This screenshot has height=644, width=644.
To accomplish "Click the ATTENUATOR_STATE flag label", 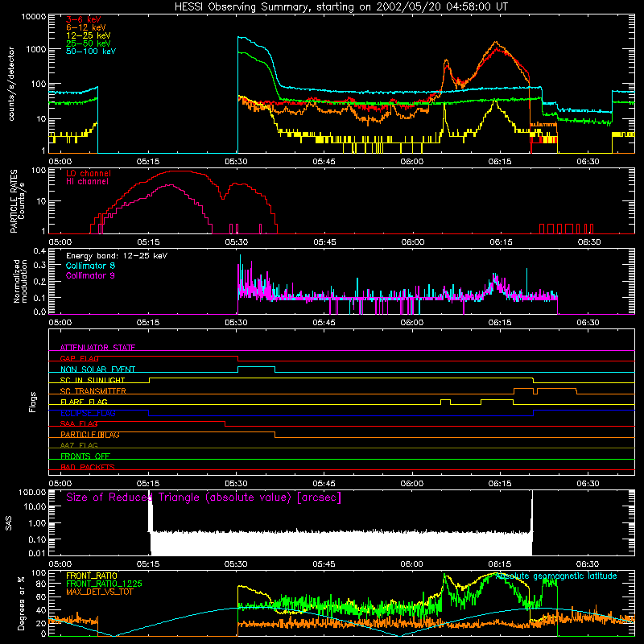I will tap(97, 348).
